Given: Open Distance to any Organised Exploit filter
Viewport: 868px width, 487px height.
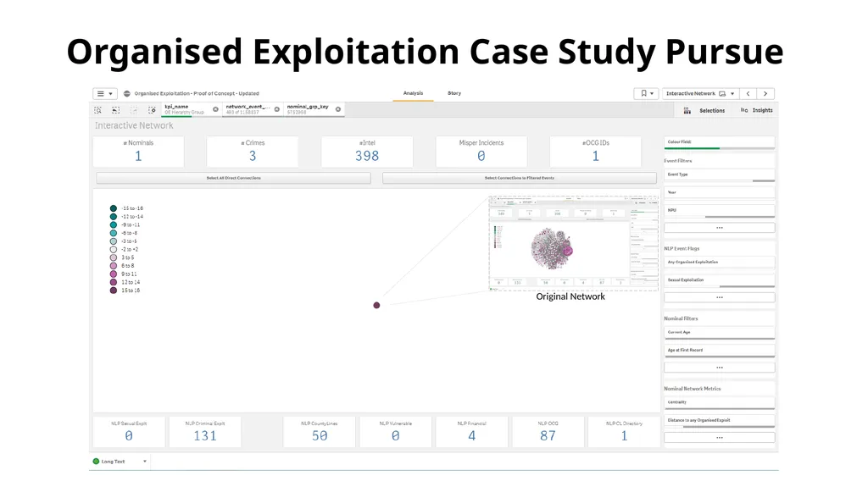Looking at the screenshot, I should [x=719, y=421].
